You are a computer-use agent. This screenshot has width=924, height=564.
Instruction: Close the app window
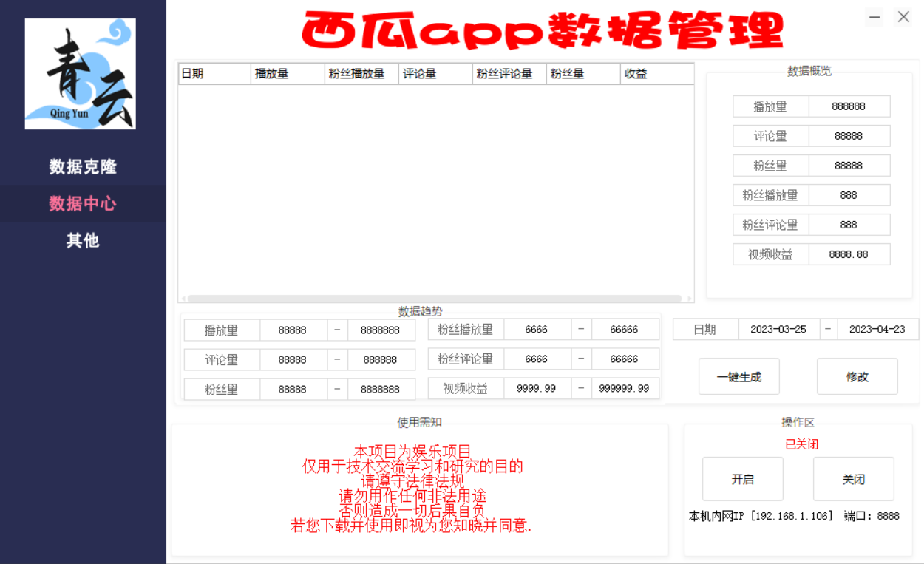coord(903,17)
